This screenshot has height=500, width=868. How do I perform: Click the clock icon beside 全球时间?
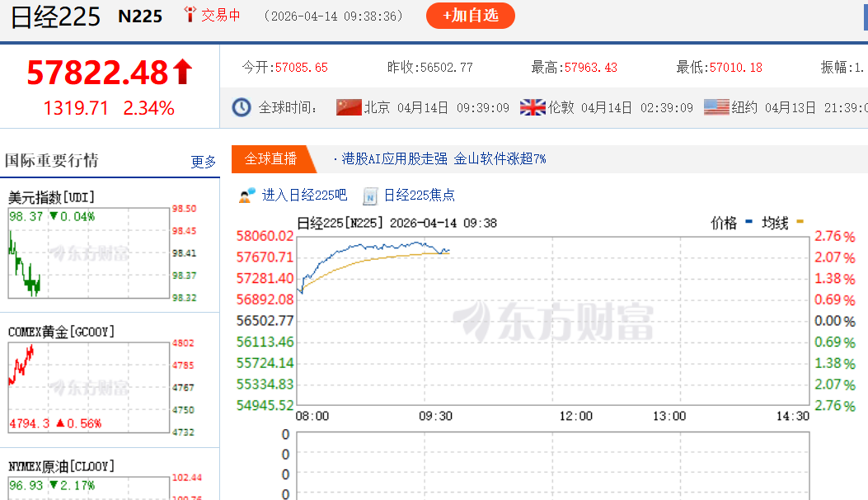(x=242, y=107)
